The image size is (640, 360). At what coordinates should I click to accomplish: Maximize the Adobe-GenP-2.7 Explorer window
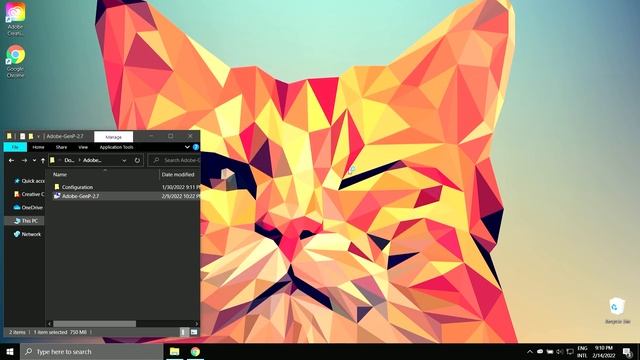pyautogui.click(x=171, y=136)
